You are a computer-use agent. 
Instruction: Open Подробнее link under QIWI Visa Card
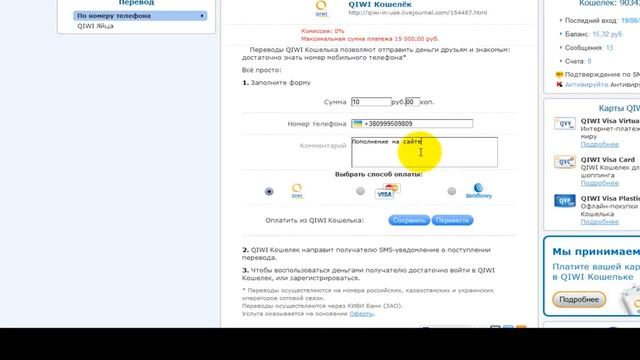point(600,183)
